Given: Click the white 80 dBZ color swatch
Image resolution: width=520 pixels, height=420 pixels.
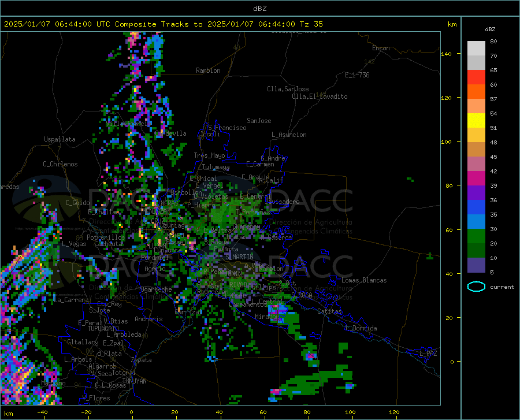Looking at the screenshot, I should coord(476,49).
